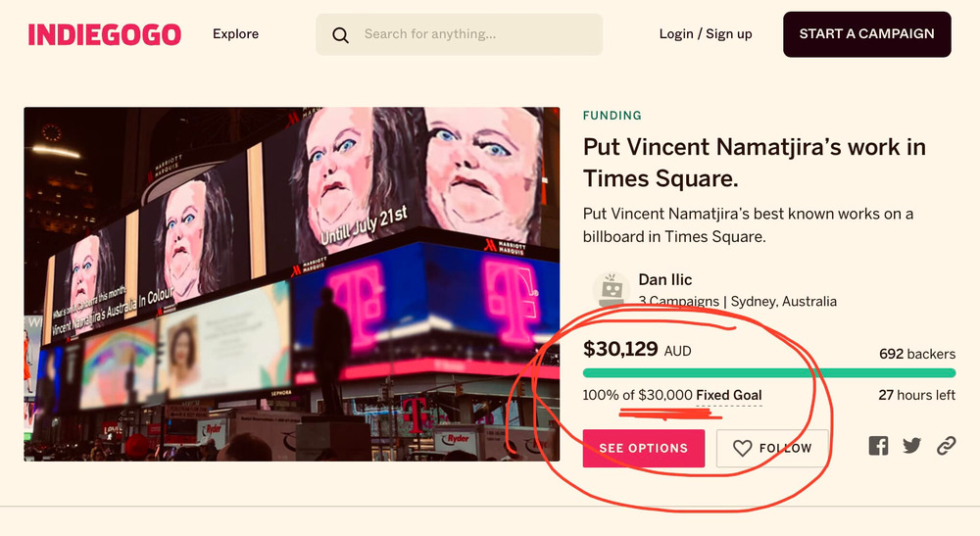Share campaign on Twitter
The image size is (980, 536).
point(912,446)
